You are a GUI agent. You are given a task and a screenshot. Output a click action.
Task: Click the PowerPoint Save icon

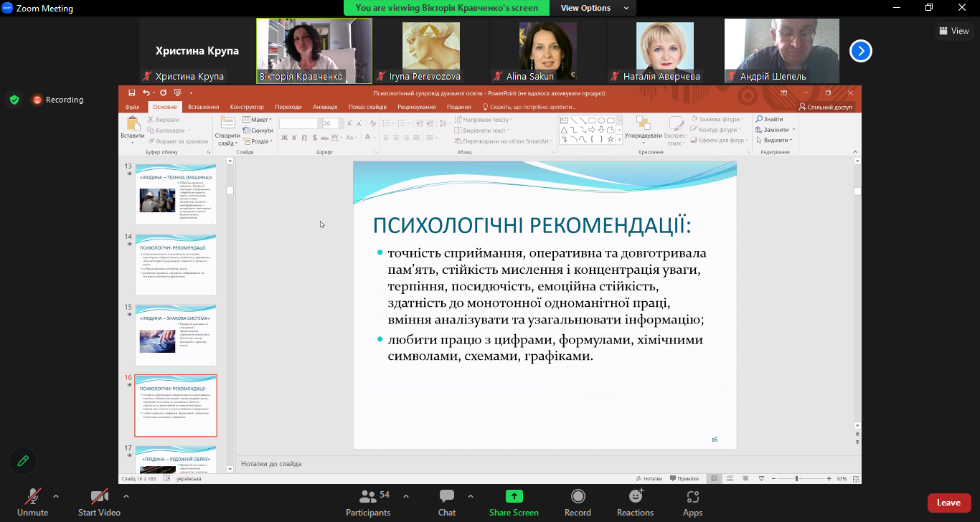click(x=131, y=92)
